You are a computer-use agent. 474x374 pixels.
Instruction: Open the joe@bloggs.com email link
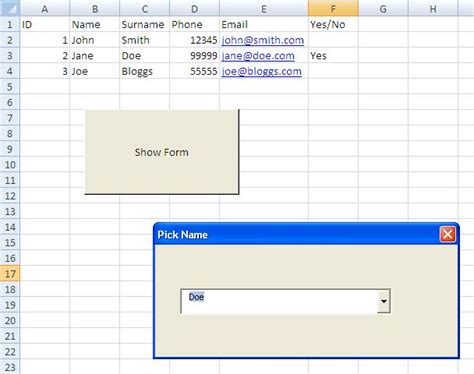tap(261, 71)
